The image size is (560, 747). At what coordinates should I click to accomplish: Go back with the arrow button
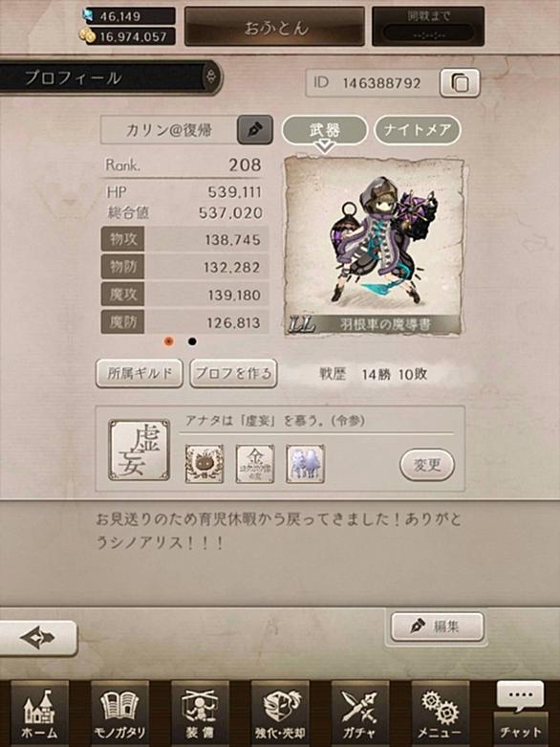[x=38, y=638]
